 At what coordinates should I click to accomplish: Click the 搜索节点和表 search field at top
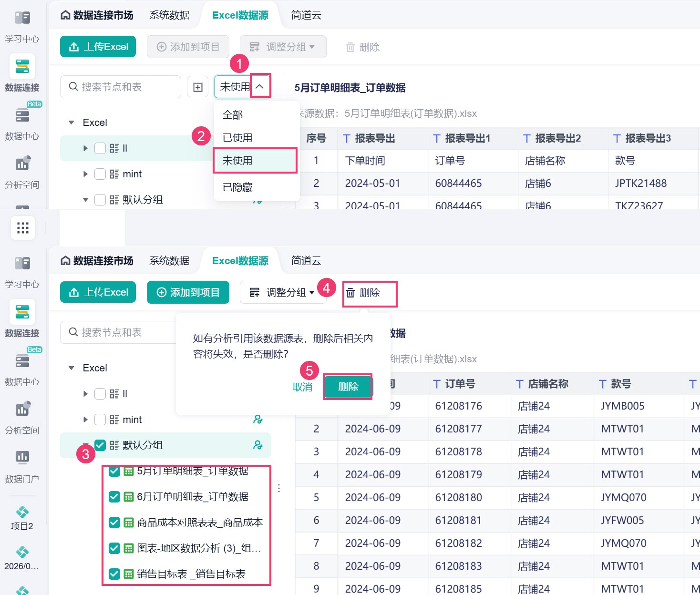(121, 87)
